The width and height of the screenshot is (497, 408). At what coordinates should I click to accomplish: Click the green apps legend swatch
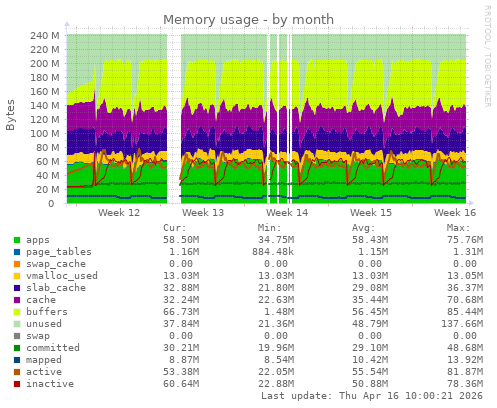tap(17, 240)
